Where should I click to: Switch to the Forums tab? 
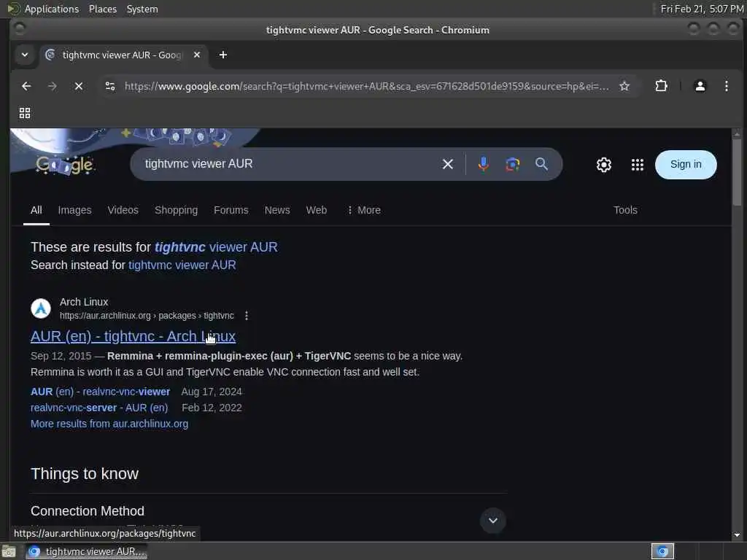[x=231, y=210]
